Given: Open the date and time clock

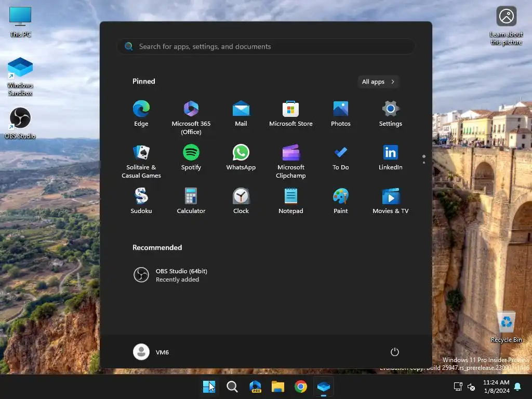Looking at the screenshot, I should tap(496, 387).
